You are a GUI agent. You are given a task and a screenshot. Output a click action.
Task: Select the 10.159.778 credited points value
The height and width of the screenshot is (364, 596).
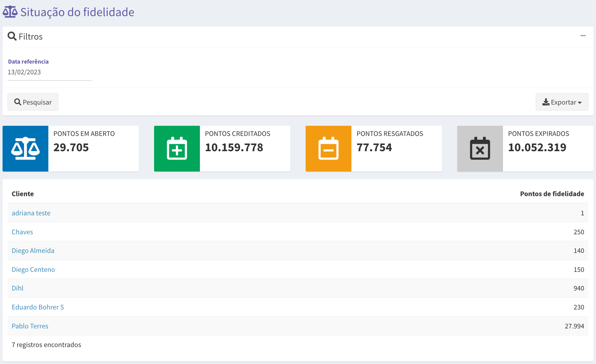pyautogui.click(x=234, y=148)
